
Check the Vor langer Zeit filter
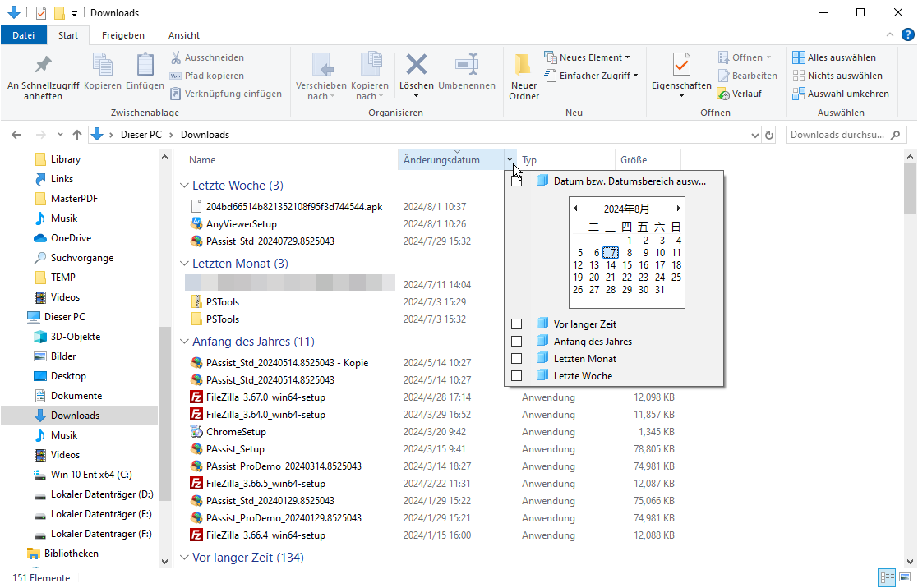pos(516,324)
